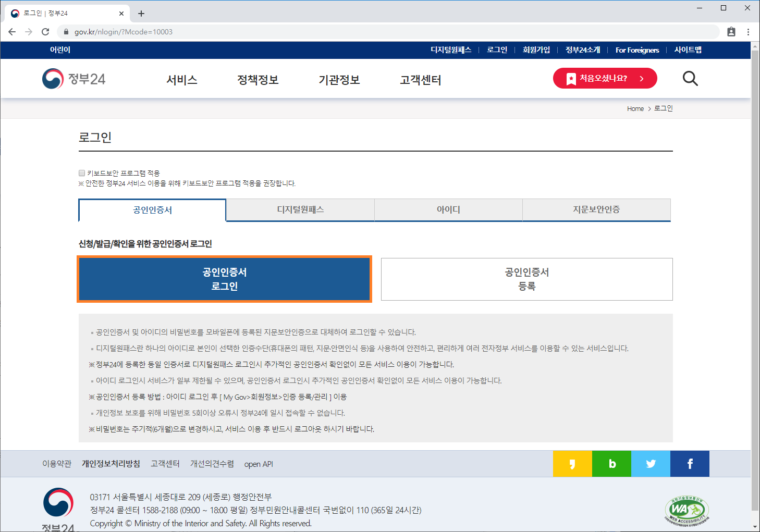Click the 정부24 logo in header
This screenshot has height=532, width=760.
pyautogui.click(x=73, y=79)
